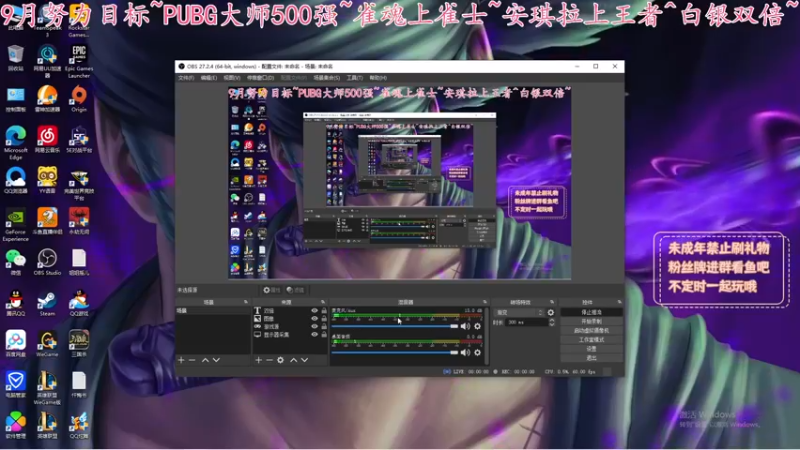Open the Edit (E) menu in OBS
Screen dimensions: 800x450
tap(209, 78)
